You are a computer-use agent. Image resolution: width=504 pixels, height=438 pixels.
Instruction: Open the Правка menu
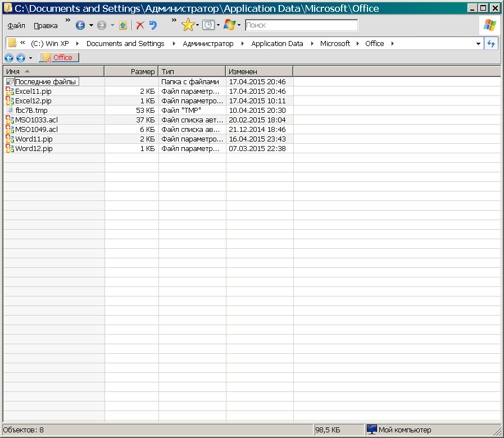tap(46, 26)
